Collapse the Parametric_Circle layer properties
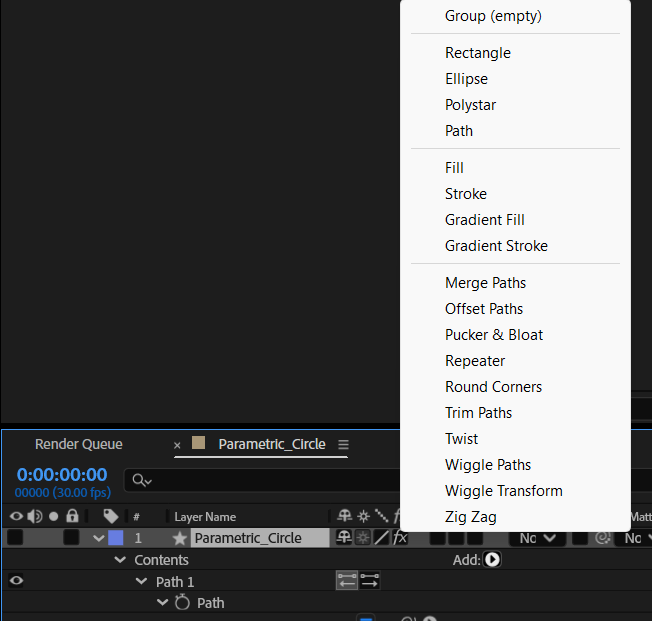The height and width of the screenshot is (621, 652). (99, 538)
